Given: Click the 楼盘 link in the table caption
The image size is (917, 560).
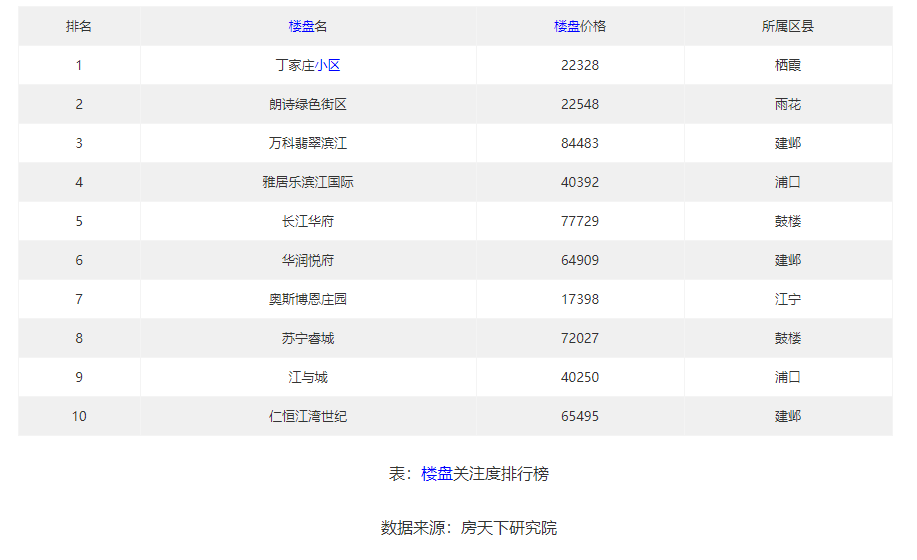Looking at the screenshot, I should [437, 474].
